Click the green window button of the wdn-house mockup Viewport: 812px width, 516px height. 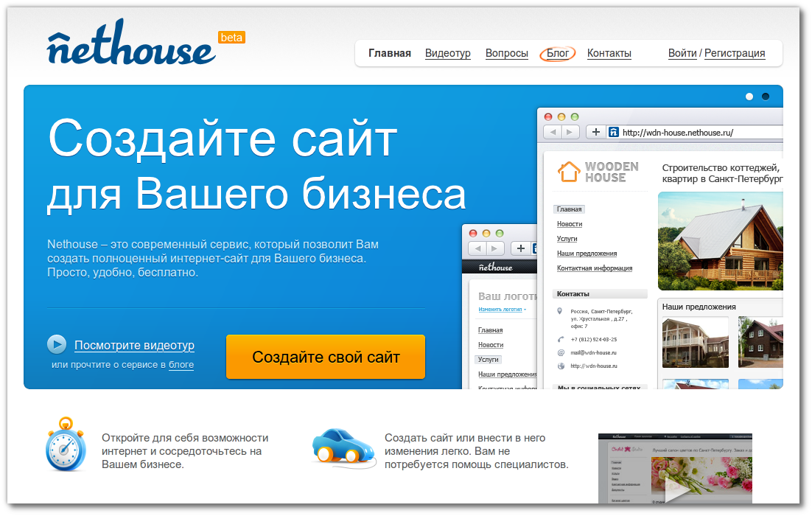click(574, 116)
